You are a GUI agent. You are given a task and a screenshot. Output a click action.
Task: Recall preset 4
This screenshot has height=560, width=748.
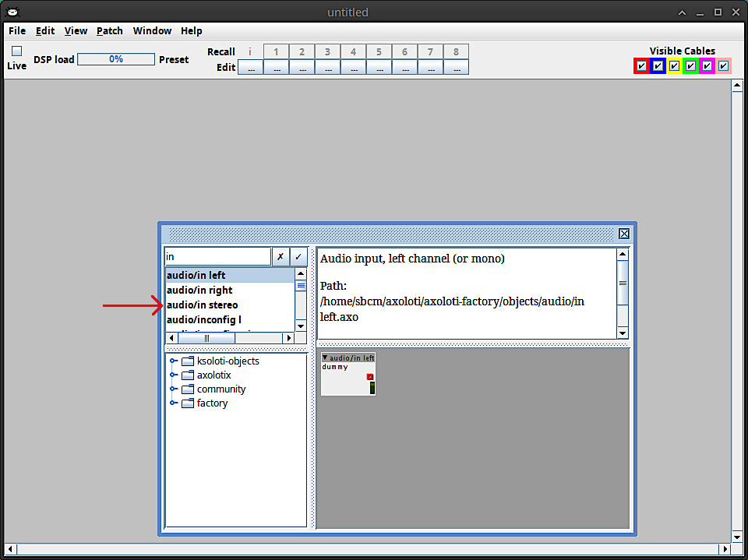click(x=353, y=51)
